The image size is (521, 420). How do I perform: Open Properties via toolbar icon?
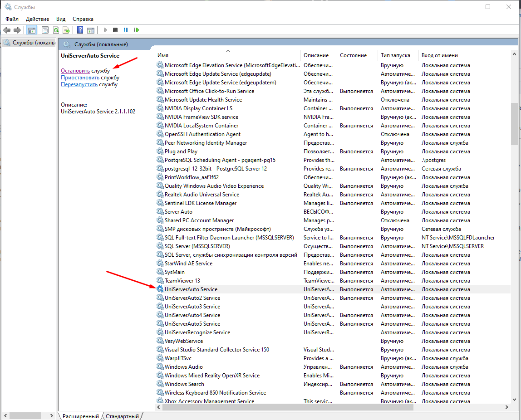point(45,30)
